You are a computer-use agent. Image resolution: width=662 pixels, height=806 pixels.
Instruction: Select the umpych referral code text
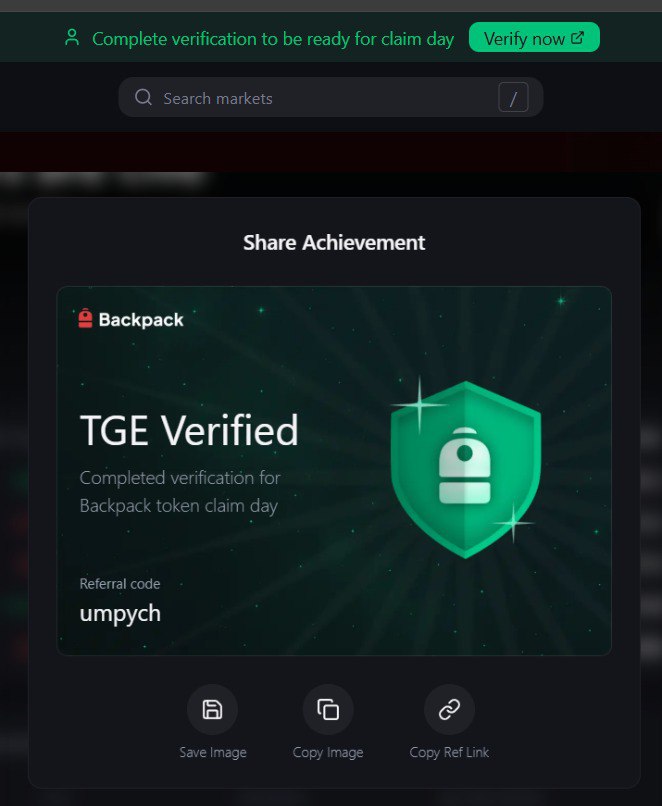[x=120, y=614]
